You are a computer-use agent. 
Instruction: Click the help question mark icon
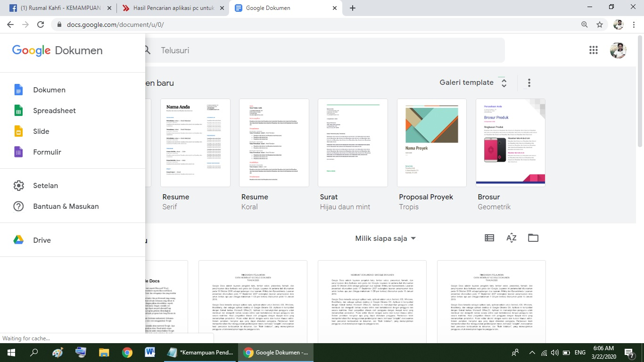18,206
